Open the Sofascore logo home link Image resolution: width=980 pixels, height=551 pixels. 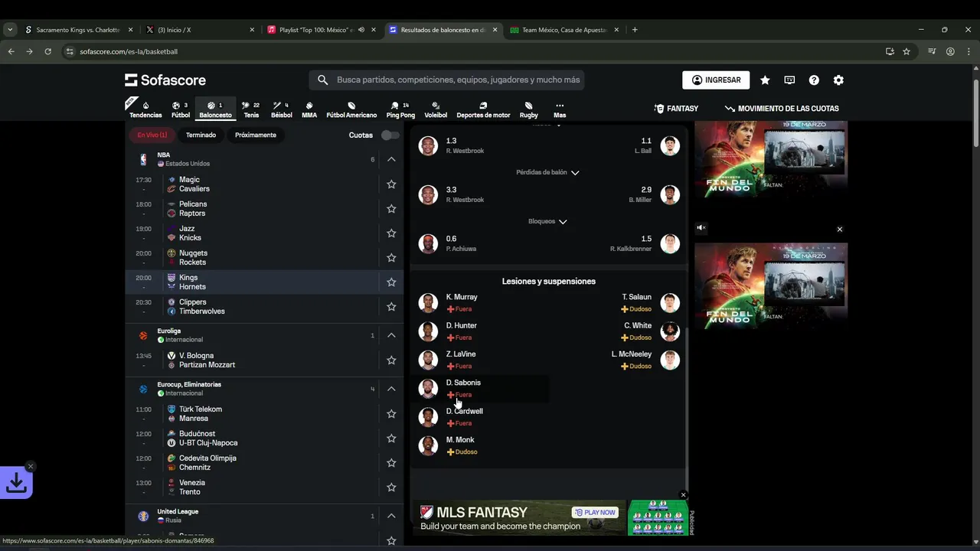click(165, 80)
